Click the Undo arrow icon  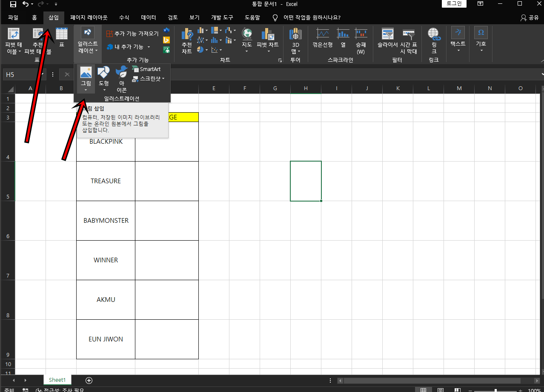tap(26, 4)
